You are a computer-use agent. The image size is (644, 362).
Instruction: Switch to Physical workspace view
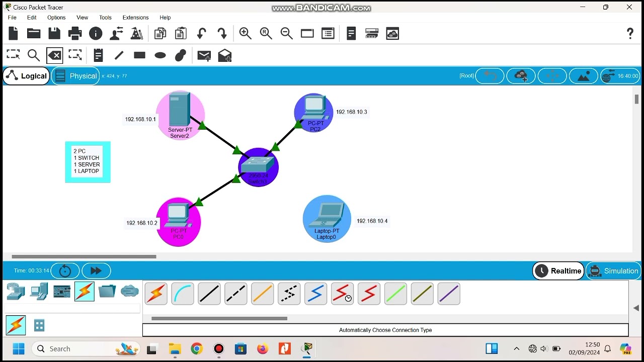coord(75,76)
